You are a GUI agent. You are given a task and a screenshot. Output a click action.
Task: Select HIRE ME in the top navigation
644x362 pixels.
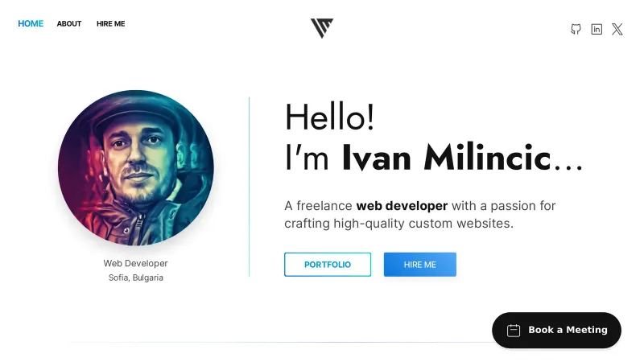pyautogui.click(x=110, y=23)
